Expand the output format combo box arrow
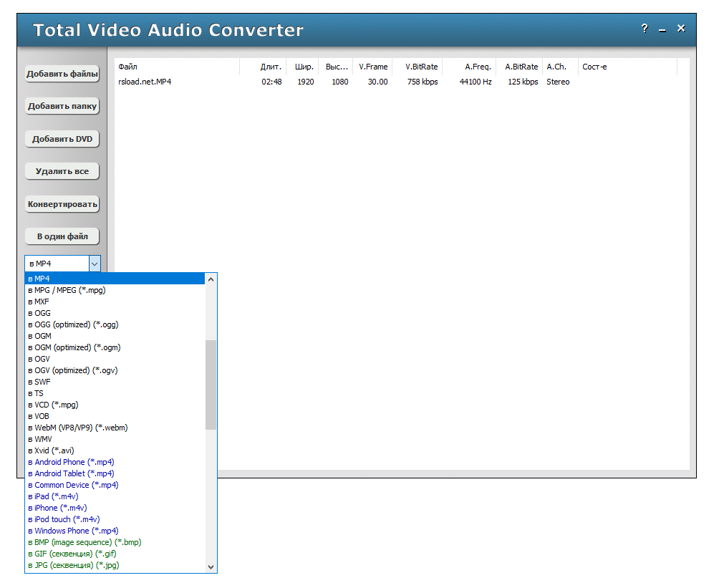724x588 pixels. coord(95,264)
